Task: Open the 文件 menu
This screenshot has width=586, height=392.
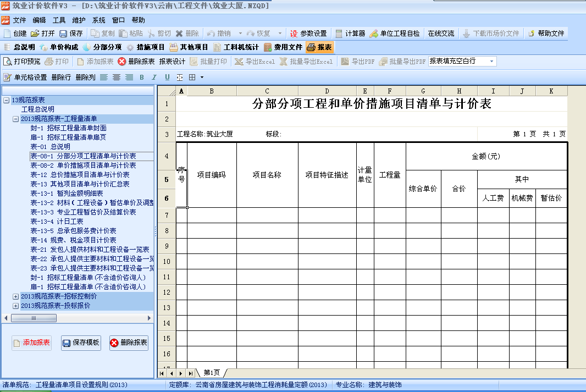Action: click(x=19, y=20)
